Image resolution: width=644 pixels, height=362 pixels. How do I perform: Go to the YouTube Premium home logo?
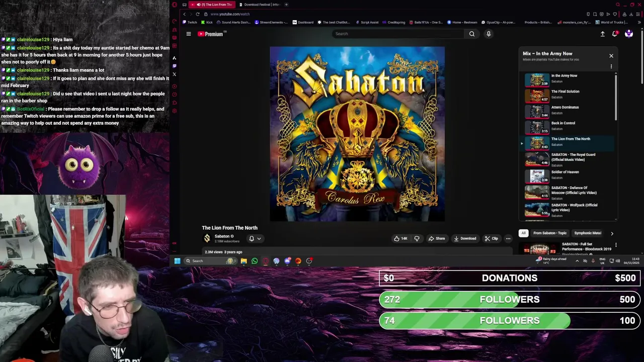(x=210, y=34)
